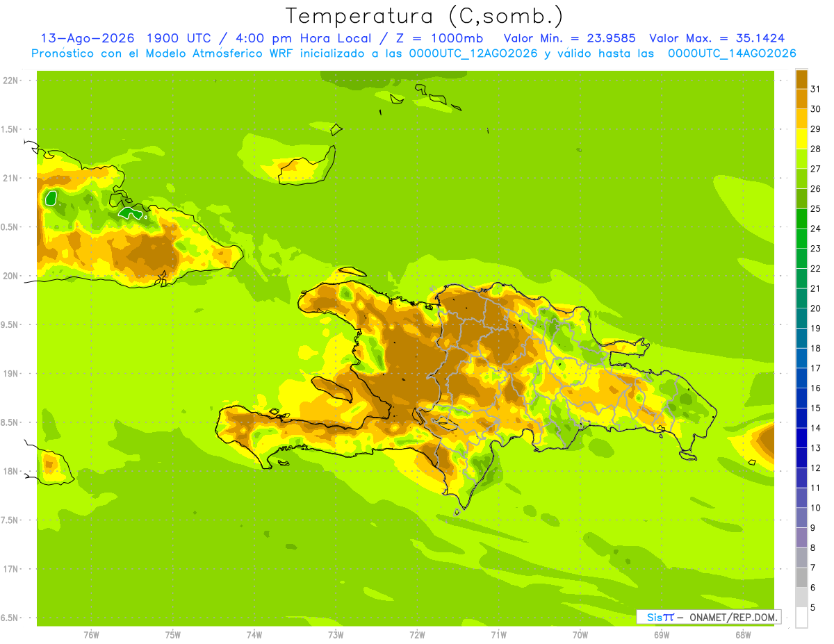Click the longitude label "72W"

coord(417,634)
